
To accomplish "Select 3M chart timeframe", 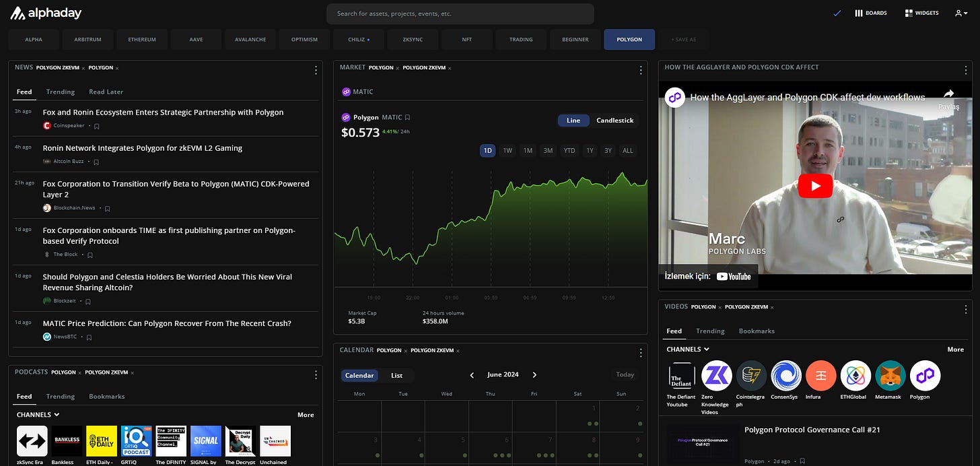I will pos(548,151).
